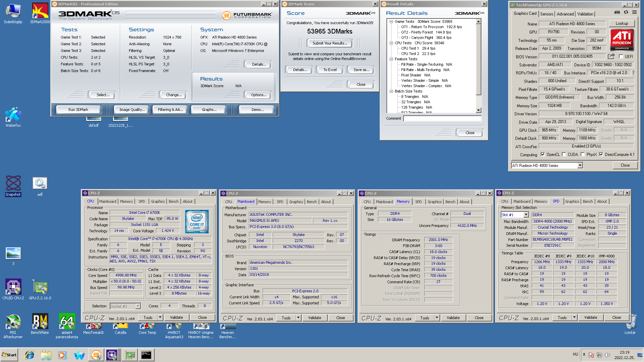
Task: Open Tools dropdown arrow in CPU-Z Memory window
Action: tap(437, 318)
